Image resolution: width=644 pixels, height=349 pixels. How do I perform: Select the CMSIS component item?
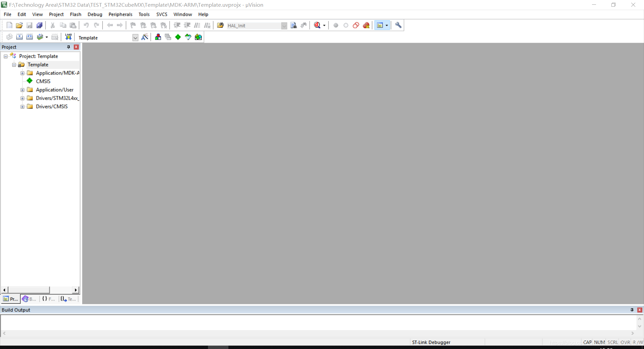pos(43,81)
